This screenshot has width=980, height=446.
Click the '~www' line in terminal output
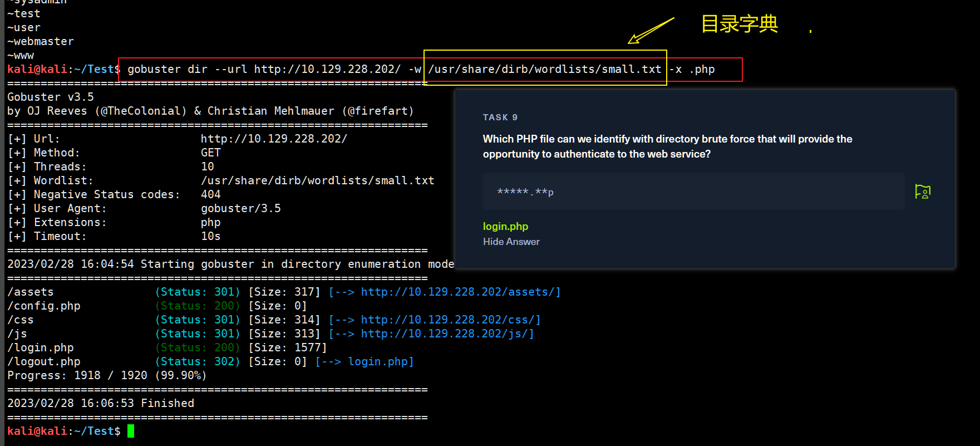click(x=21, y=55)
